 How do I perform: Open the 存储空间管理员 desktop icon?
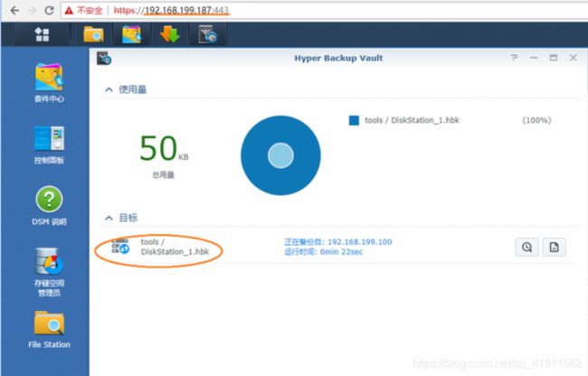49,272
